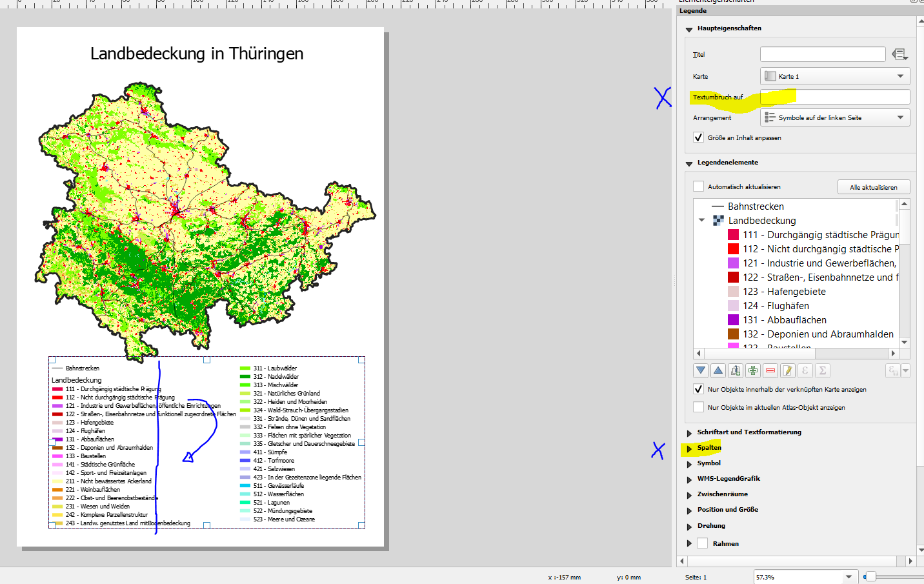Toggle the Rahmen checkbox
This screenshot has height=584, width=924.
tap(703, 543)
